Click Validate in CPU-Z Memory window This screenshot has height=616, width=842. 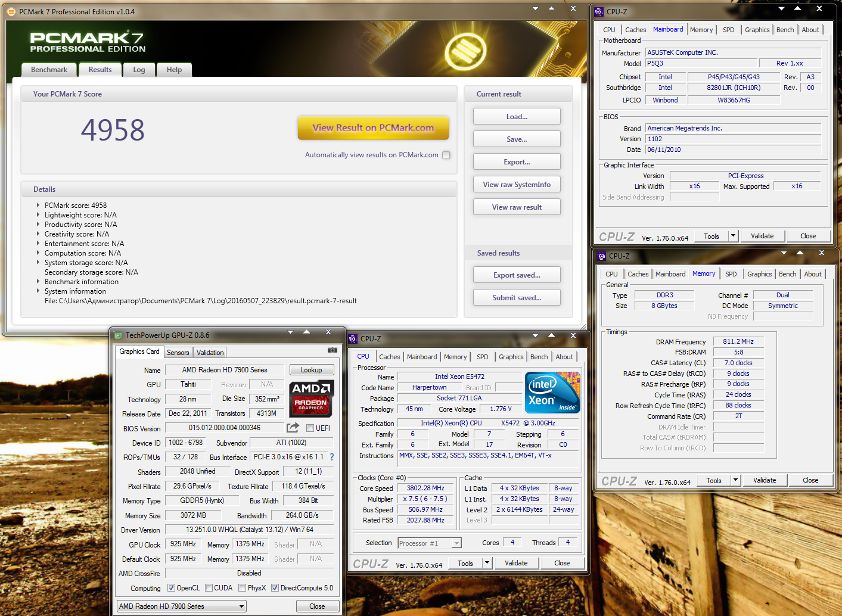coord(765,480)
